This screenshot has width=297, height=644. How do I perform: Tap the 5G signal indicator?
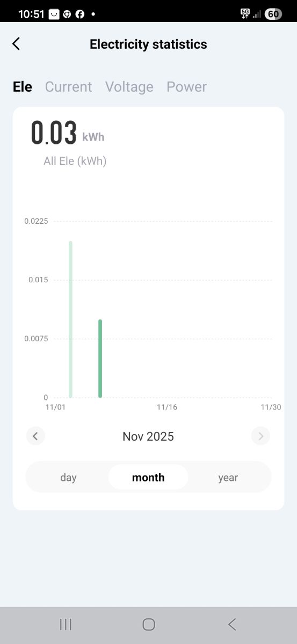pos(245,14)
